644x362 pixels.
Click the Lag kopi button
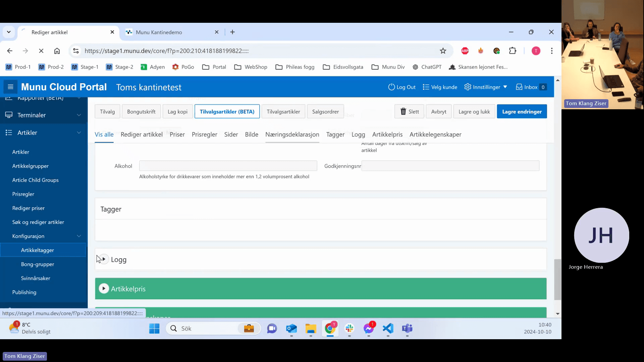point(178,112)
